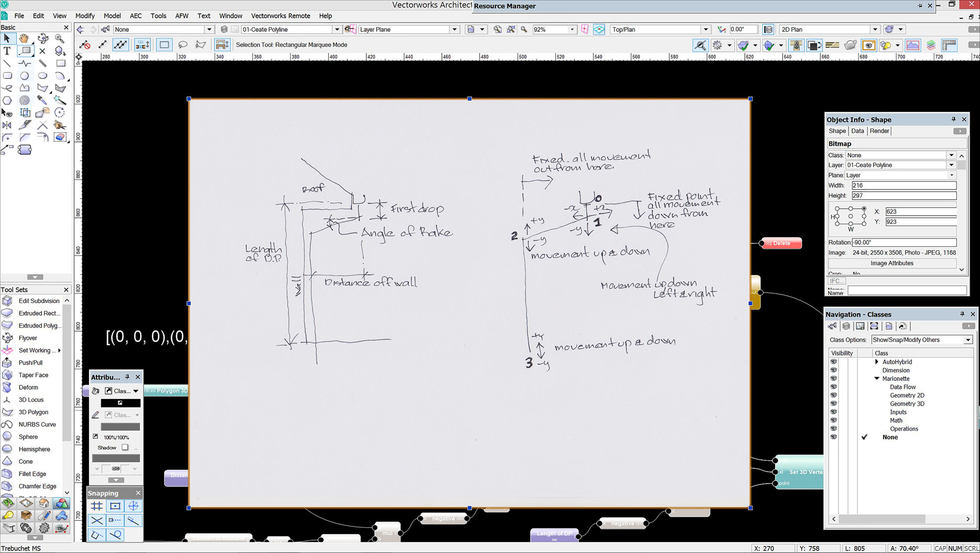Choose Rectangular Marquee Mode icon
The image size is (980, 553).
coord(164,45)
